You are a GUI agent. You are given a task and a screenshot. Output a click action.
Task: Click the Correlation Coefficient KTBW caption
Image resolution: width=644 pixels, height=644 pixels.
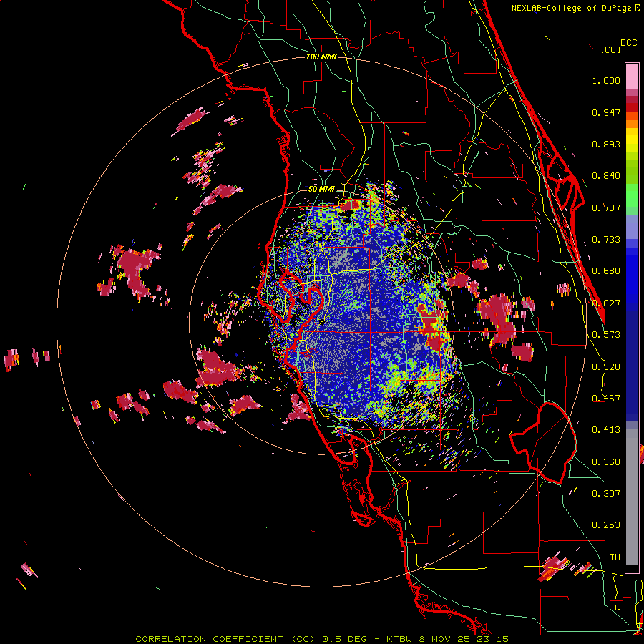point(322,639)
